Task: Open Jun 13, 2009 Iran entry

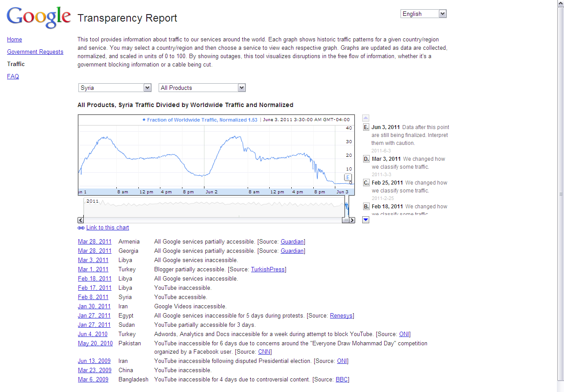Action: click(x=94, y=361)
